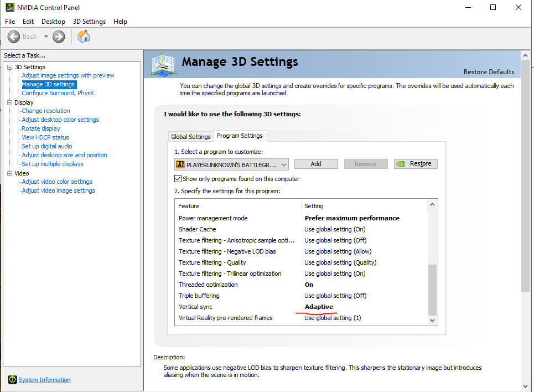
Task: Click the NVIDIA Control Panel title icon
Action: [10, 7]
